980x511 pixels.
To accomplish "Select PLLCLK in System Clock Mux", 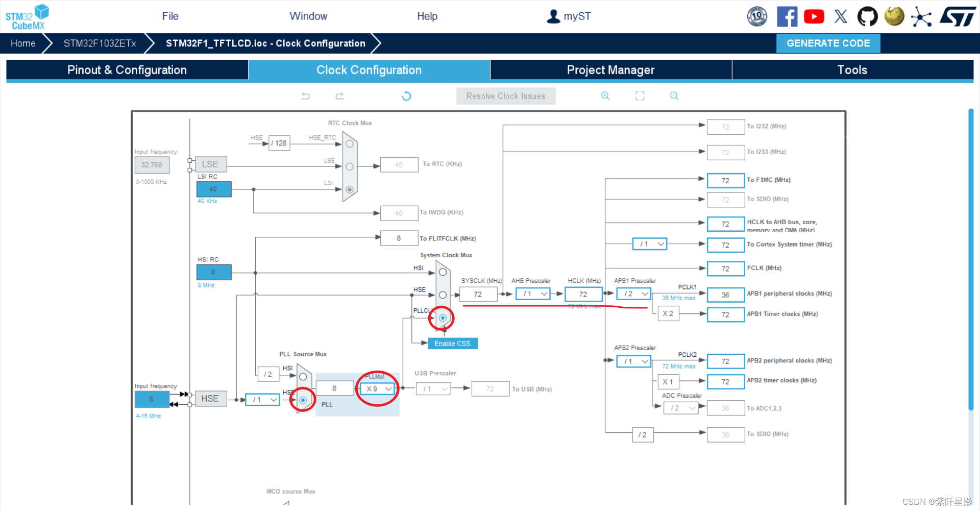I will [443, 318].
